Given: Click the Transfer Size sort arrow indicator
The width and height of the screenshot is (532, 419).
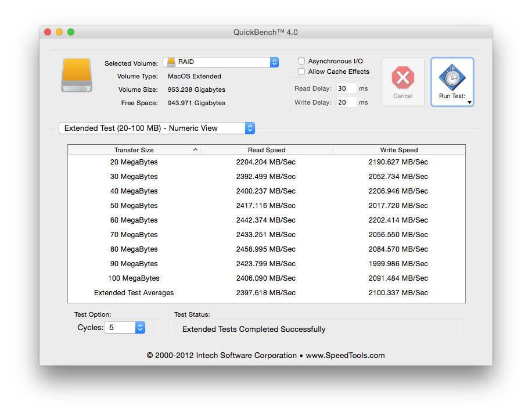Looking at the screenshot, I should click(195, 149).
